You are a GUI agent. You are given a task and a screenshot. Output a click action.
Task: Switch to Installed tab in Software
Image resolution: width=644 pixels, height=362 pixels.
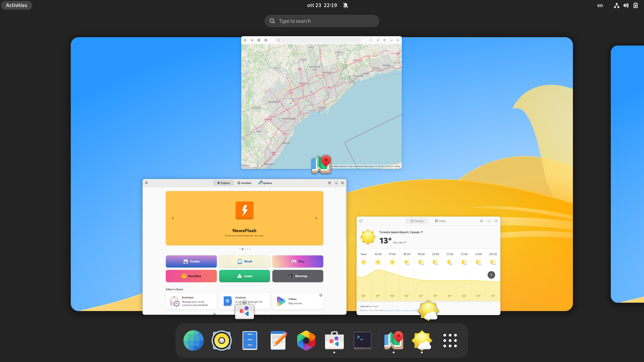245,183
